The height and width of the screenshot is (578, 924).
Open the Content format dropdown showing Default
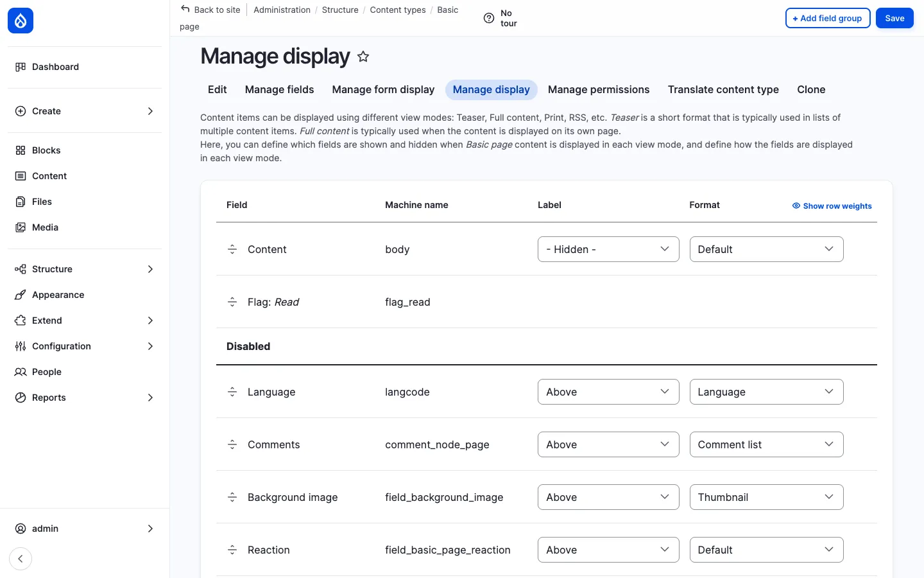pos(766,249)
